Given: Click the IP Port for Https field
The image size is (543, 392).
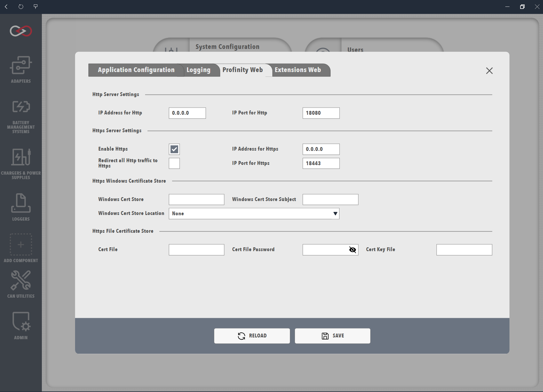Looking at the screenshot, I should (x=321, y=163).
